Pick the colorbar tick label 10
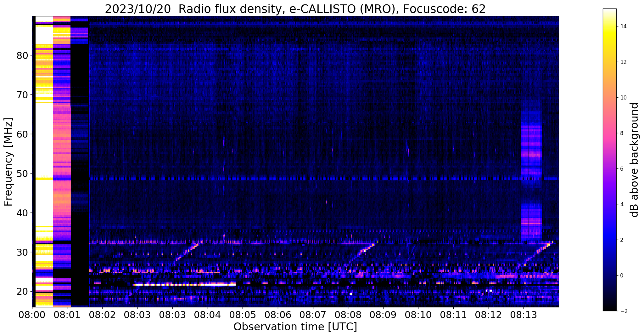Screen dimensions: 644x336 click(x=623, y=98)
